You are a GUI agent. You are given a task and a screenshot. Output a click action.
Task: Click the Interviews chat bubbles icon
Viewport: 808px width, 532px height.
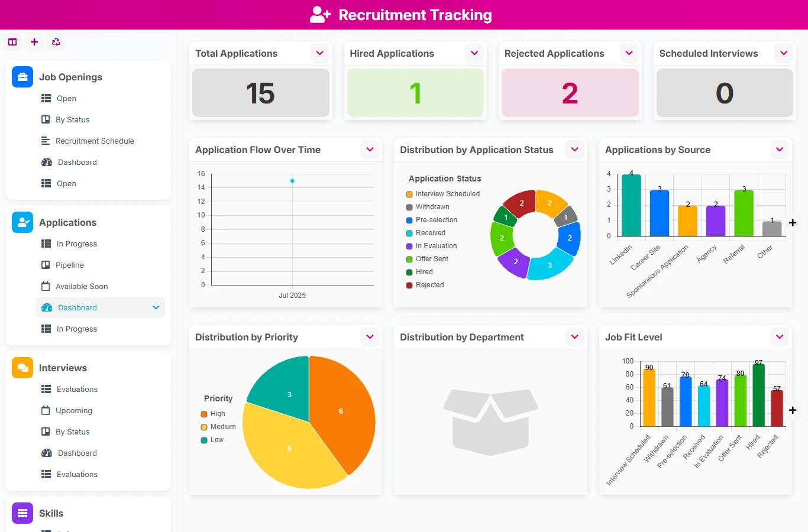coord(22,368)
